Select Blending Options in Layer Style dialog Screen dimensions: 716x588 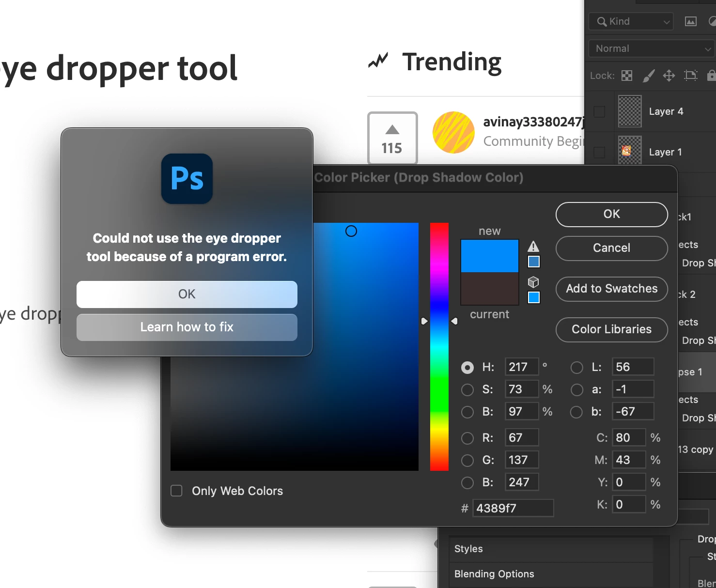tap(550, 574)
